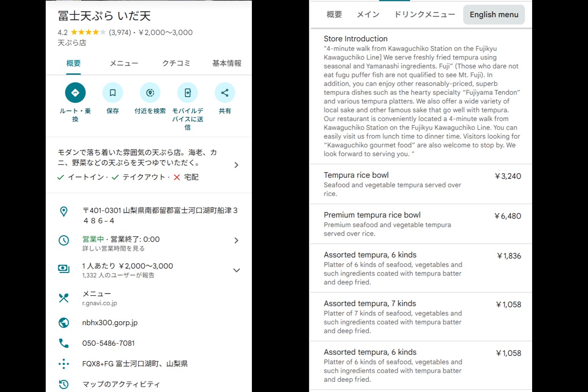Screen dimensions: 588x392
Task: Switch to the 基本情報 tab
Action: [x=226, y=63]
